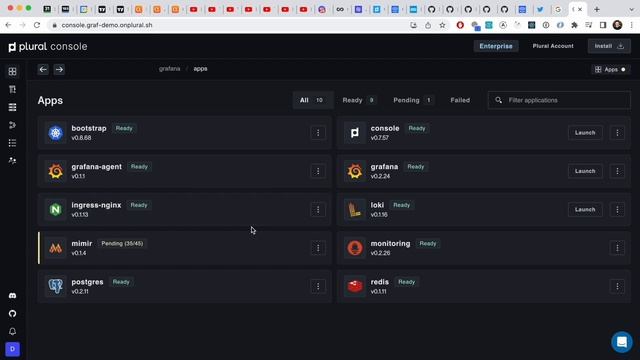Click the Install button
The width and height of the screenshot is (640, 360).
[x=609, y=46]
